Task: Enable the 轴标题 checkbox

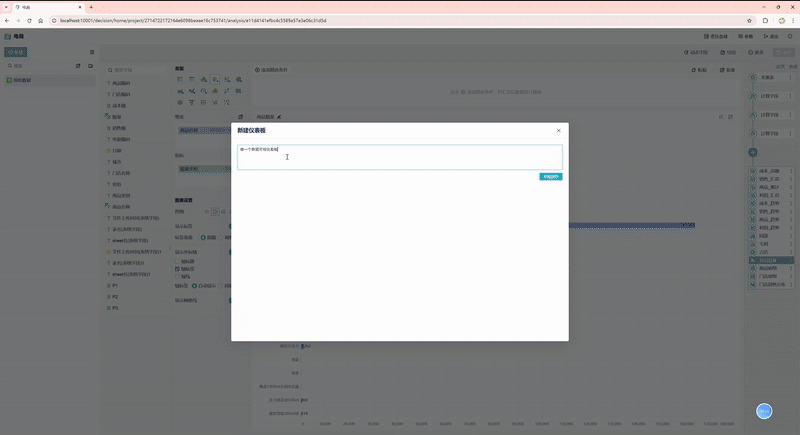Action: (178, 261)
